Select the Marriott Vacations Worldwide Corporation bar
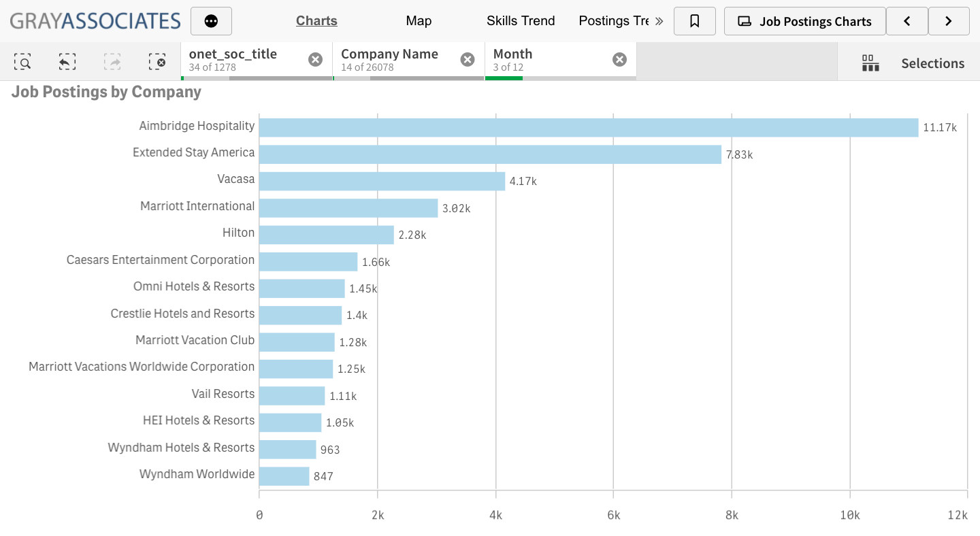This screenshot has height=536, width=980. tap(296, 369)
